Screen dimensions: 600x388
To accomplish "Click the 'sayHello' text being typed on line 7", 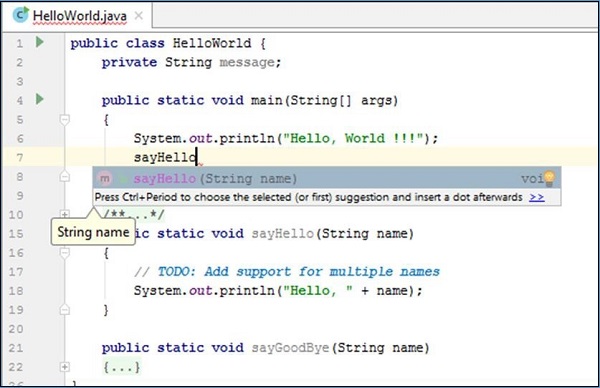I will coord(165,157).
